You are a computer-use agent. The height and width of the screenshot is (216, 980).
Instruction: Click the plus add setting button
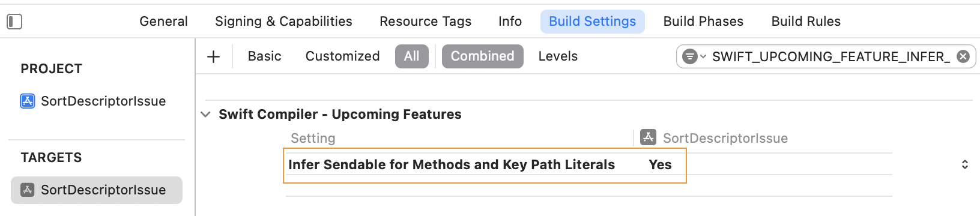[213, 56]
